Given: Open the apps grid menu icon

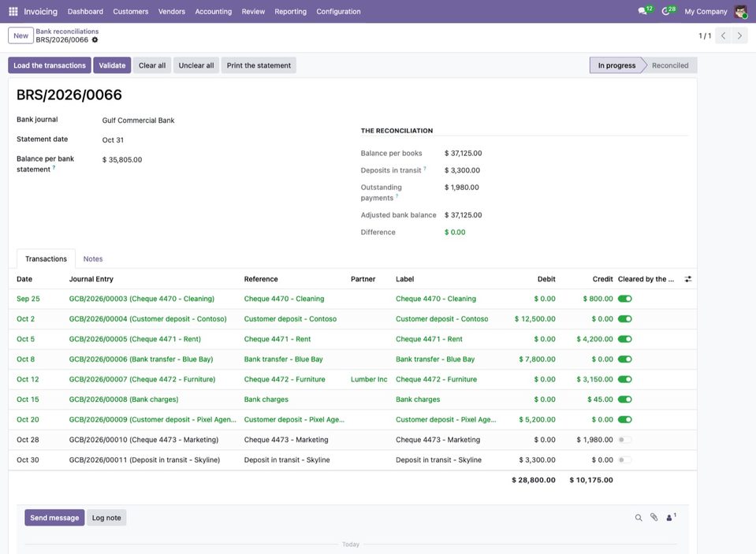Looking at the screenshot, I should (x=13, y=11).
